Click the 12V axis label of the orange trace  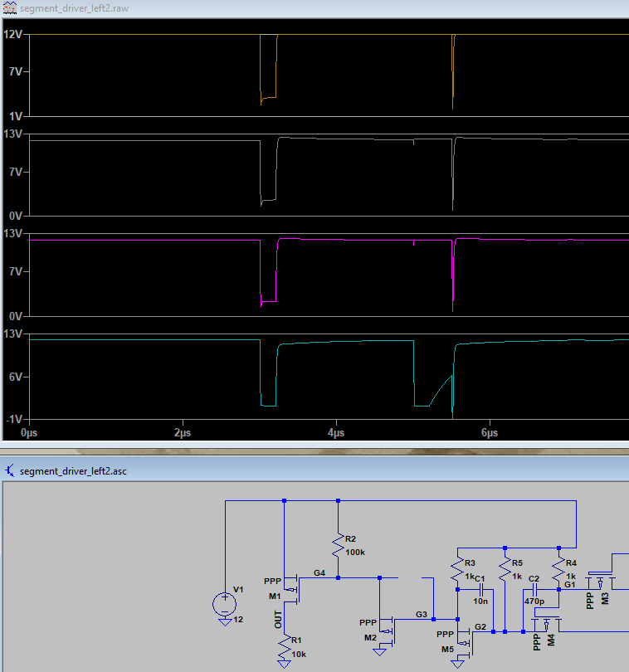pos(12,34)
